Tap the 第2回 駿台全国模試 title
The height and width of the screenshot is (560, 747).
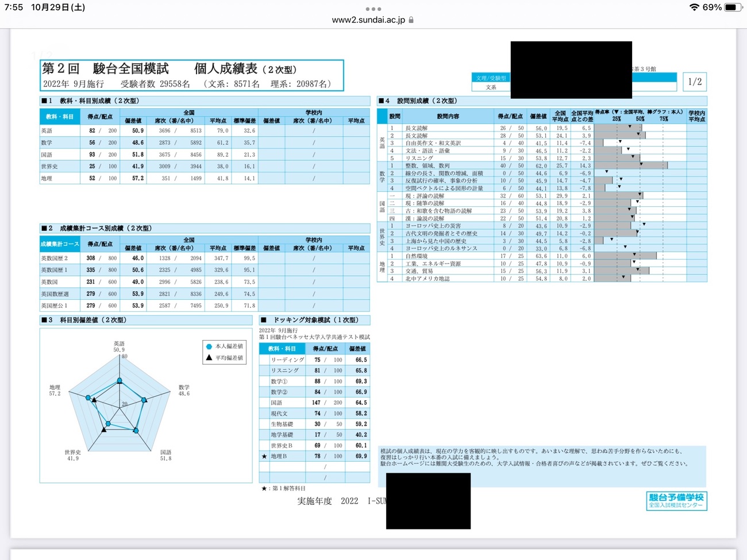tap(105, 68)
